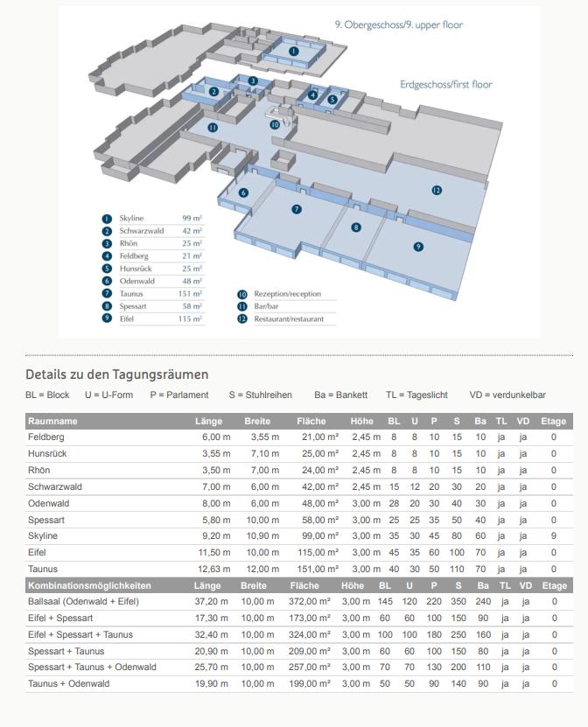Select the Feldberg row name in the table
588x727 pixels.
pyautogui.click(x=45, y=437)
